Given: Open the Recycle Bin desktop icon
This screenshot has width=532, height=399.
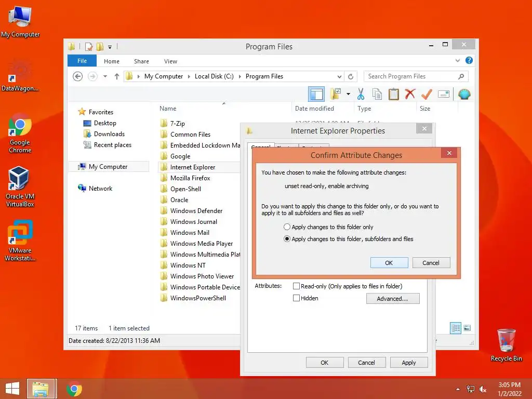Looking at the screenshot, I should (506, 345).
